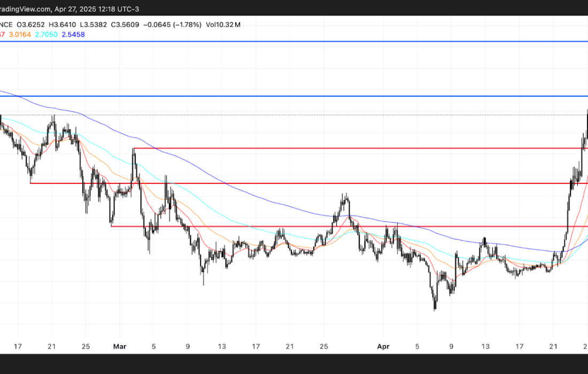Click the Mar label on time axis
This screenshot has width=588, height=374.
point(120,346)
